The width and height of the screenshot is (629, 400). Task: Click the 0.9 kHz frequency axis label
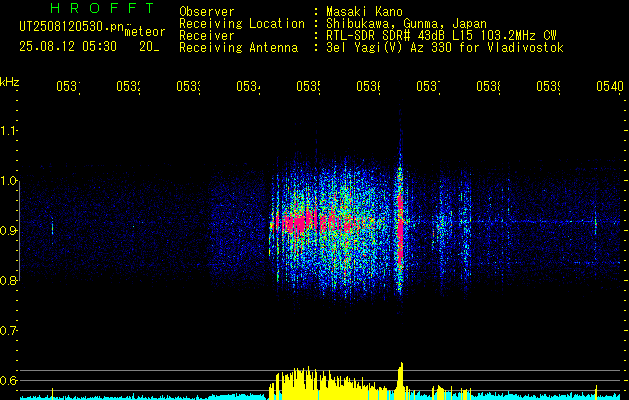click(x=9, y=231)
